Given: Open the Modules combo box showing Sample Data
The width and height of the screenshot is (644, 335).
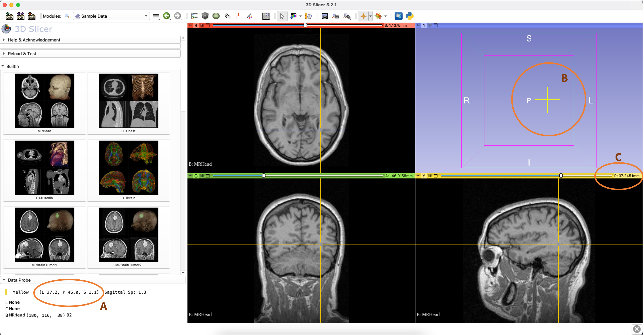Looking at the screenshot, I should coord(111,16).
